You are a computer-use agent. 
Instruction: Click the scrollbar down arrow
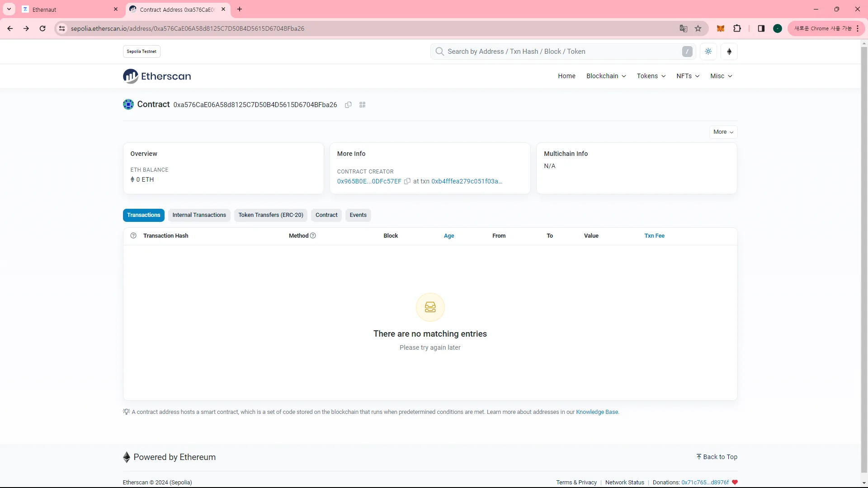tap(864, 483)
